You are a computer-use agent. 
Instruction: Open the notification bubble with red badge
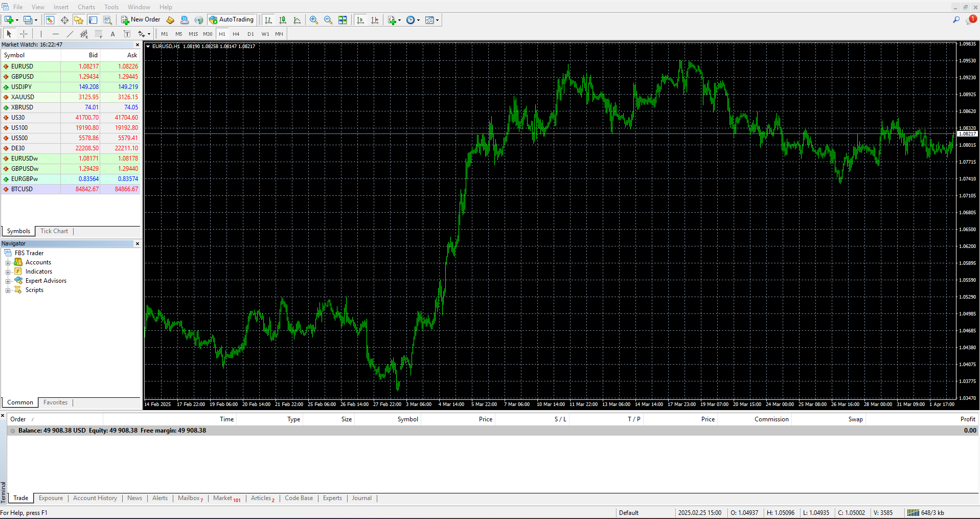pos(970,20)
